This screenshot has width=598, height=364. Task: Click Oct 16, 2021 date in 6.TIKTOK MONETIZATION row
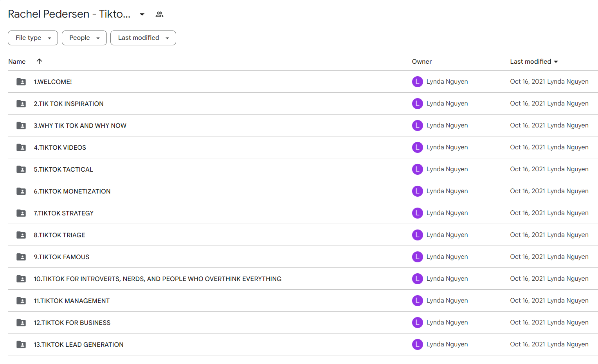528,191
